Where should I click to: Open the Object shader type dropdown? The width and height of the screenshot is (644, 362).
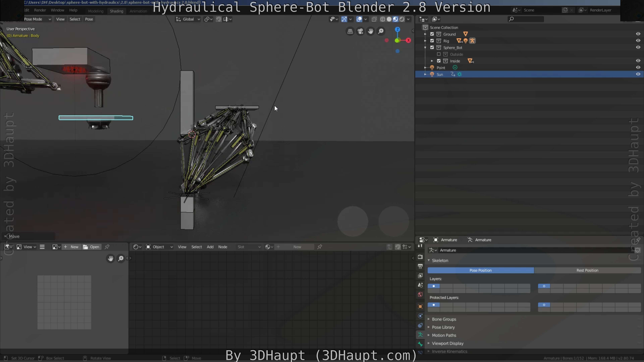click(x=159, y=247)
